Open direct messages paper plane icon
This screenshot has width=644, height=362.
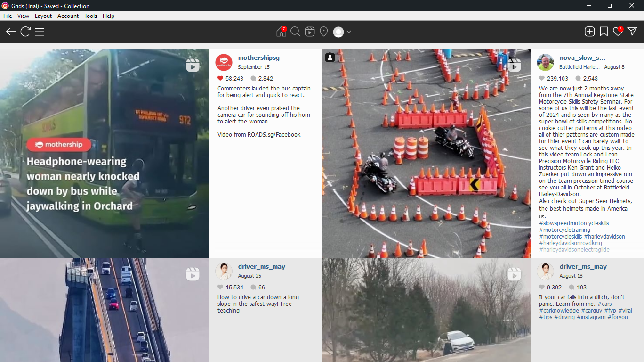pos(632,32)
